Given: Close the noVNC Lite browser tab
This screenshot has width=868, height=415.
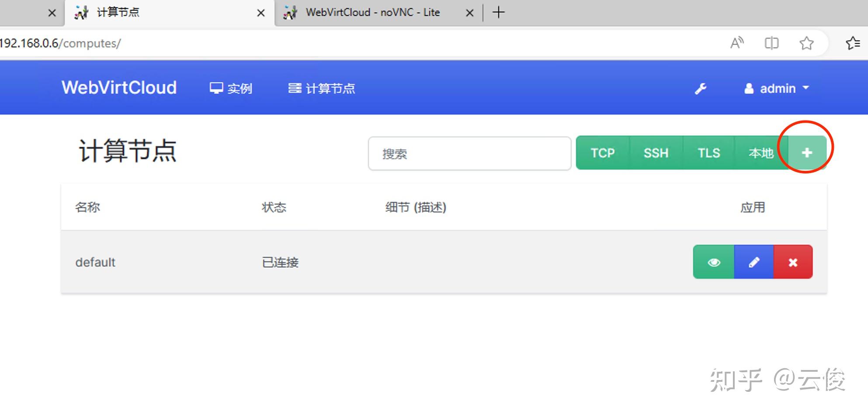Looking at the screenshot, I should [470, 13].
